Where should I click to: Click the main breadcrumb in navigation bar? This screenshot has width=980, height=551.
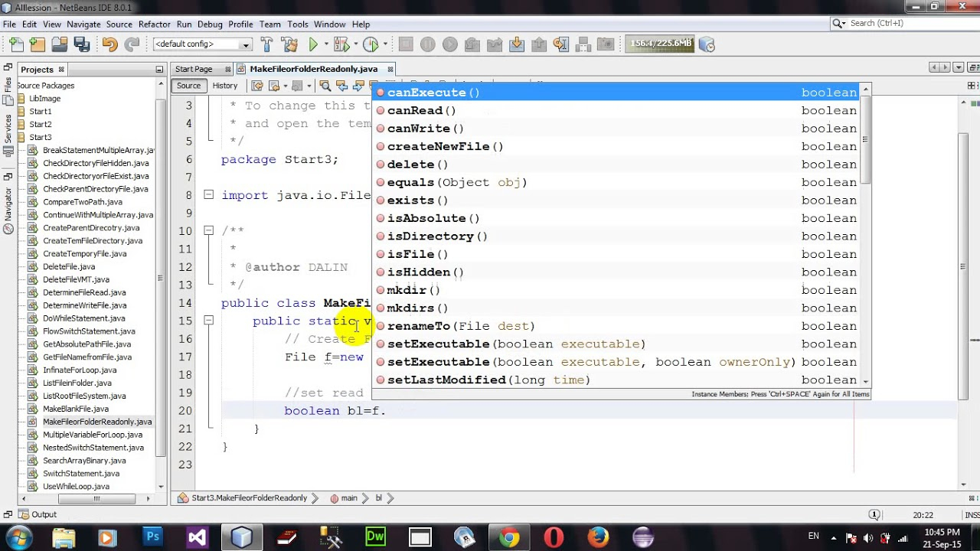coord(349,498)
